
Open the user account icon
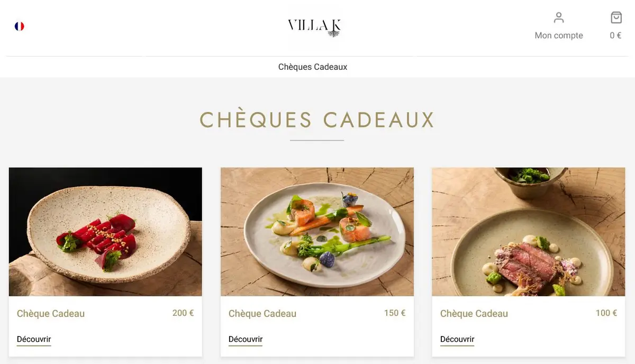pyautogui.click(x=559, y=17)
